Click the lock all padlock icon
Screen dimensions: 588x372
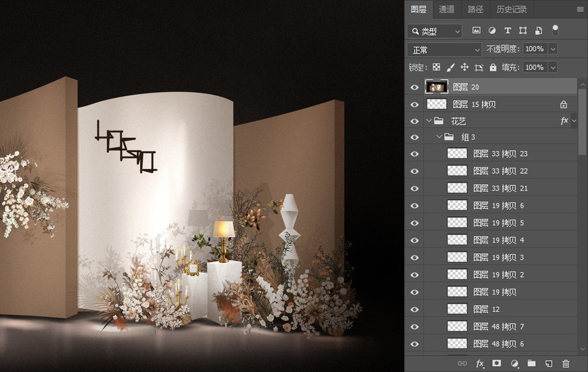(x=493, y=67)
